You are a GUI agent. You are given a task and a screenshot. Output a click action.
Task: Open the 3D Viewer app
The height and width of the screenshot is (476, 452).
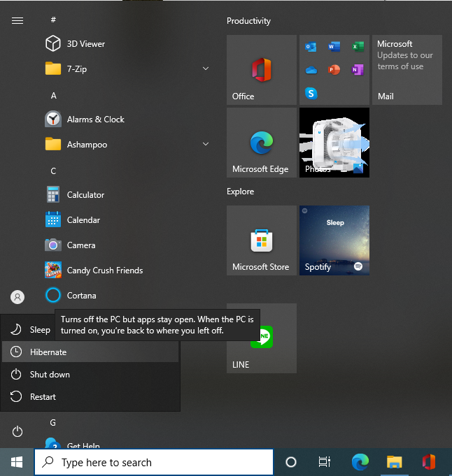pyautogui.click(x=75, y=44)
